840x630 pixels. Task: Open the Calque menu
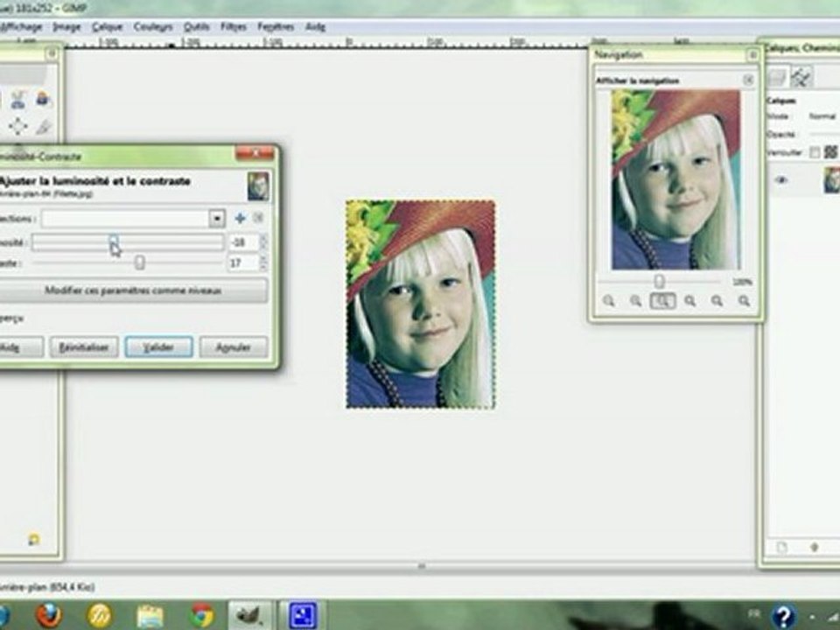pyautogui.click(x=108, y=27)
